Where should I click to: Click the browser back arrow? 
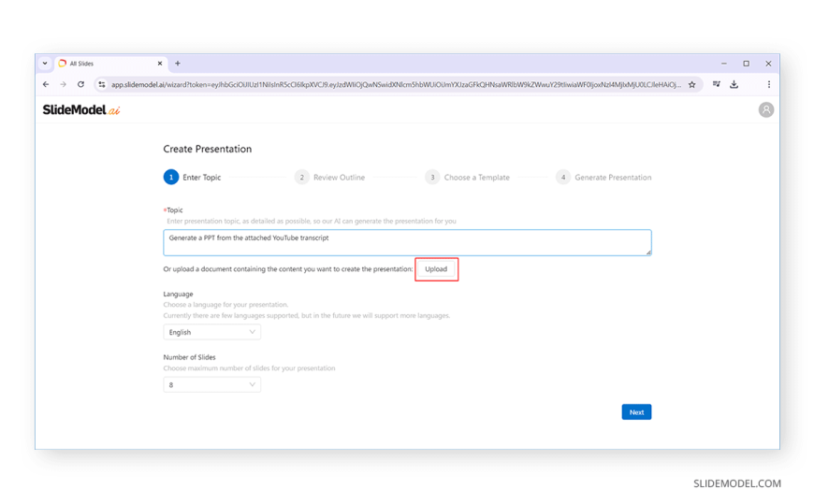coord(46,84)
